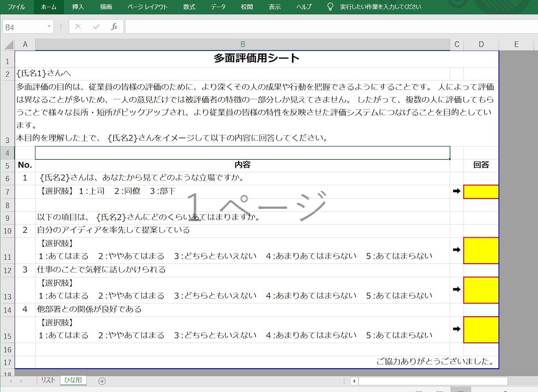Open the 挿入 ribbon tab
Screen dimensions: 538x392
click(x=78, y=7)
